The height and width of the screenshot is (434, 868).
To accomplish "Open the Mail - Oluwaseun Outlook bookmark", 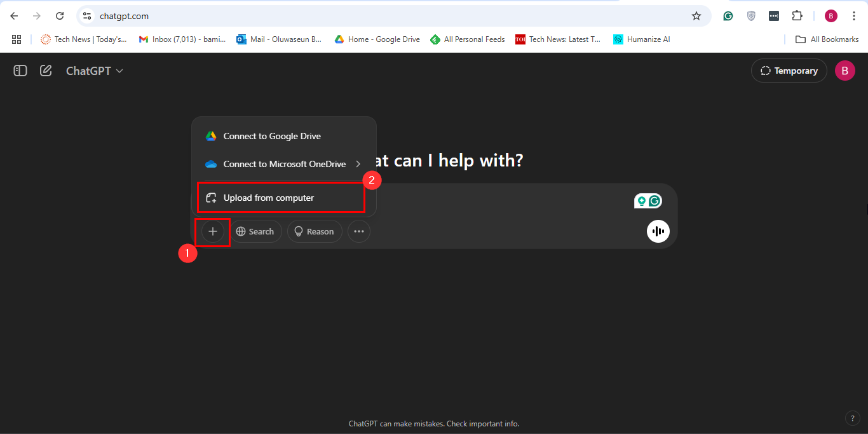I will [x=279, y=39].
